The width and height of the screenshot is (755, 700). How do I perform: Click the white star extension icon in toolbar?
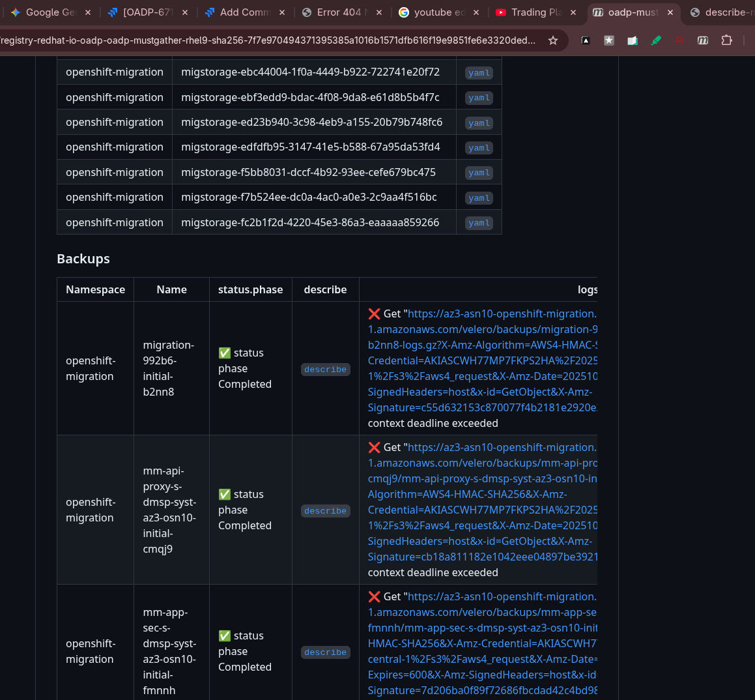pos(609,40)
